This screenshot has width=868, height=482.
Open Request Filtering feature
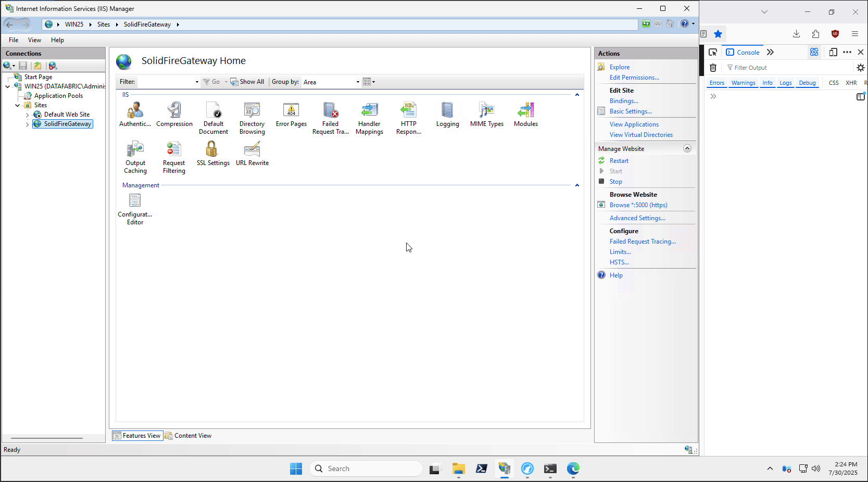[x=174, y=157]
